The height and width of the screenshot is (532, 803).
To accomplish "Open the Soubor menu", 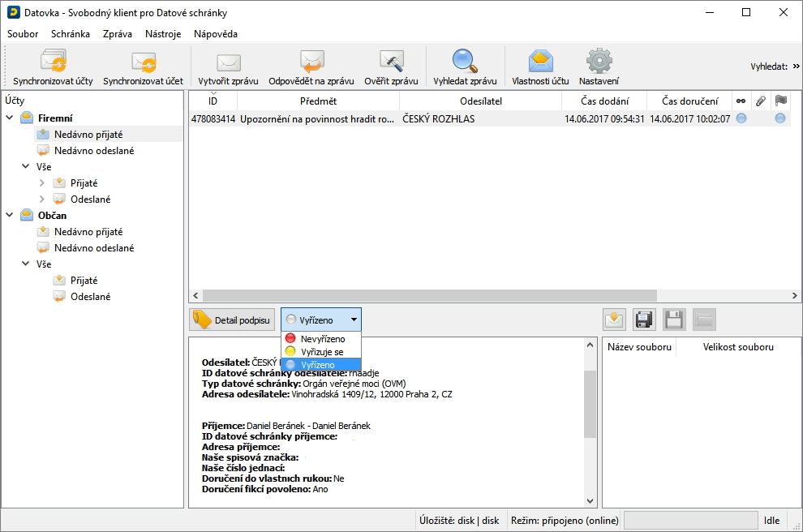I will [23, 34].
